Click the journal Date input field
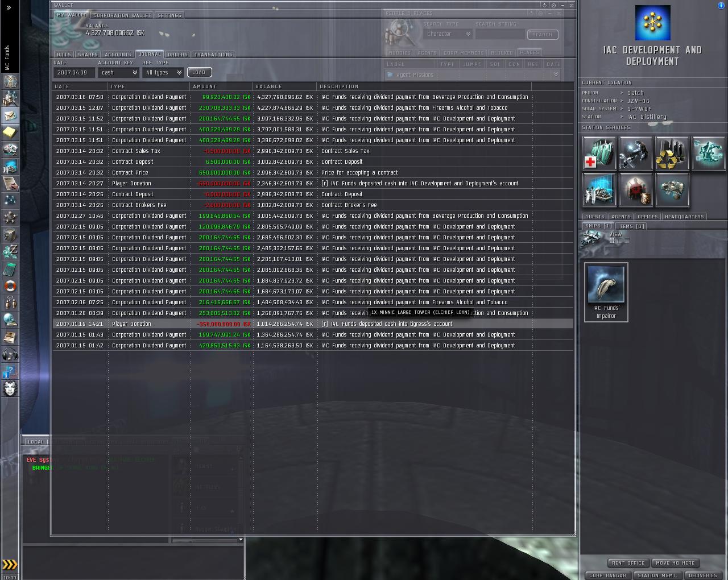This screenshot has height=580, width=728. point(75,73)
